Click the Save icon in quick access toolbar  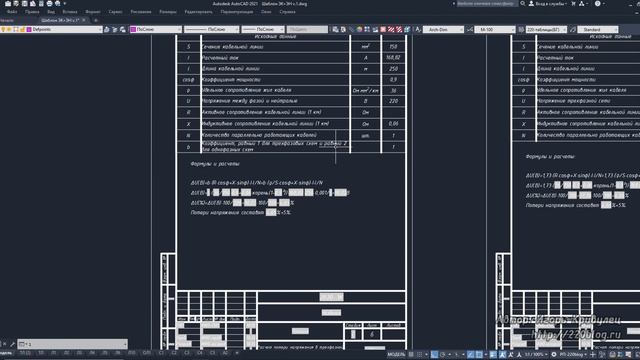pos(24,4)
